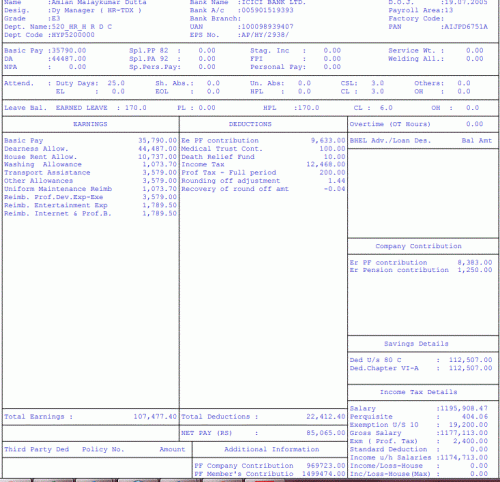The width and height of the screenshot is (500, 482).
Task: Click the Dearness Allow. amount '44,487.00'
Action: tap(157, 149)
